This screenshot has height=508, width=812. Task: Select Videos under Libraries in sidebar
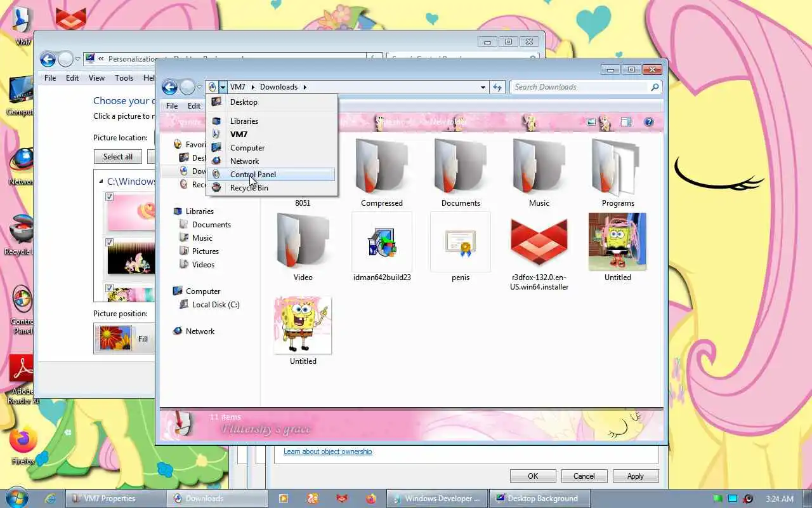click(203, 265)
